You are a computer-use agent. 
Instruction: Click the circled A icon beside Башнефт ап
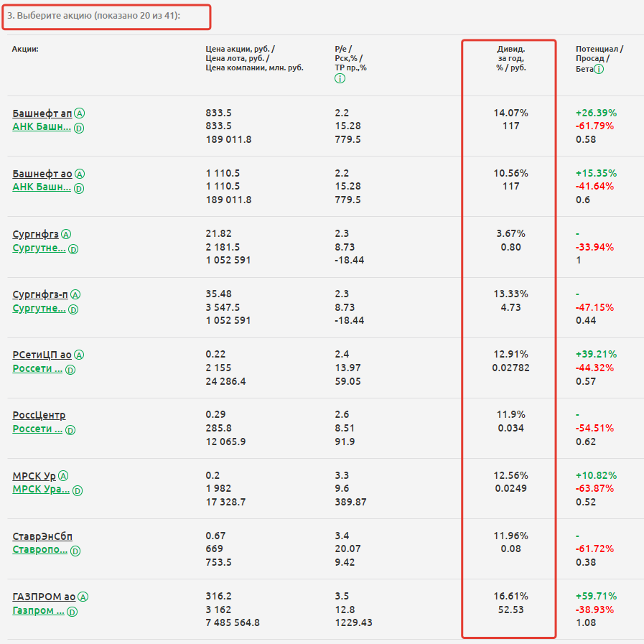[x=80, y=113]
